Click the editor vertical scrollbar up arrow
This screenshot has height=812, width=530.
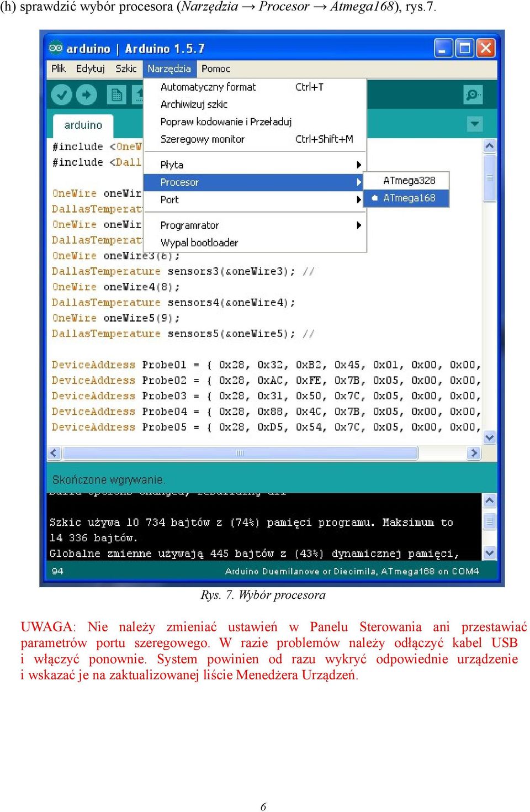point(489,146)
